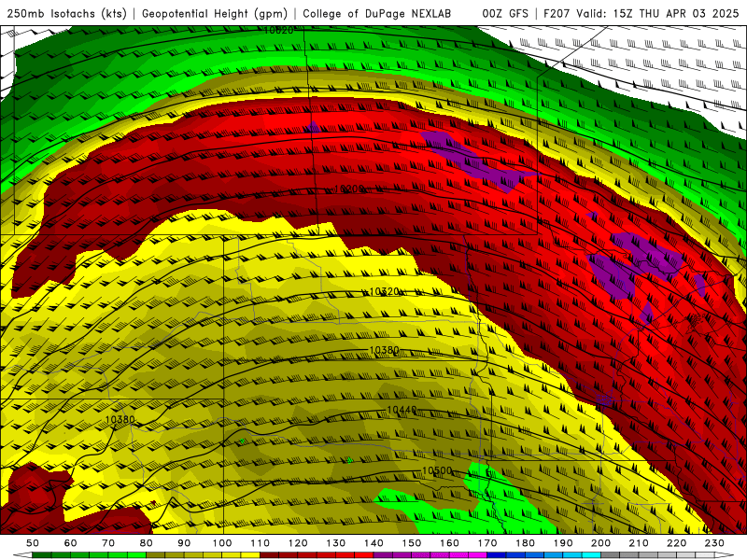Click the 180 value on the color scale
This screenshot has width=747, height=560.
point(525,543)
